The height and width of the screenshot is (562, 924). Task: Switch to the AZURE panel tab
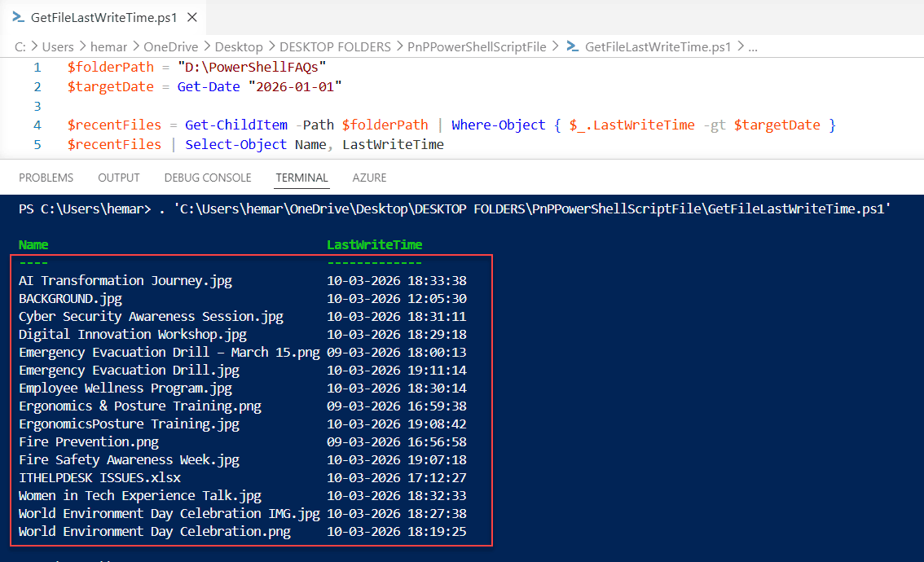369,177
